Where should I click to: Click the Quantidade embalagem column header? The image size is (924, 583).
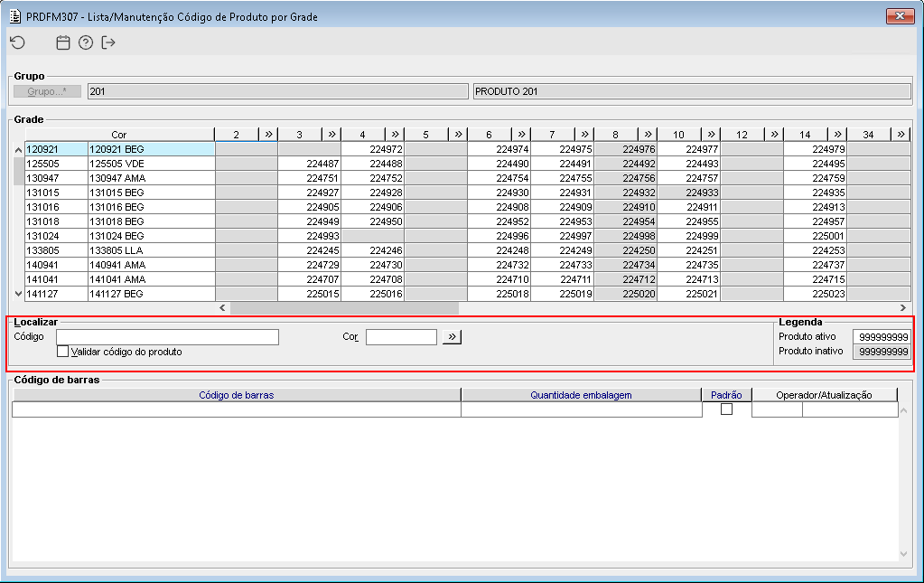pyautogui.click(x=581, y=395)
